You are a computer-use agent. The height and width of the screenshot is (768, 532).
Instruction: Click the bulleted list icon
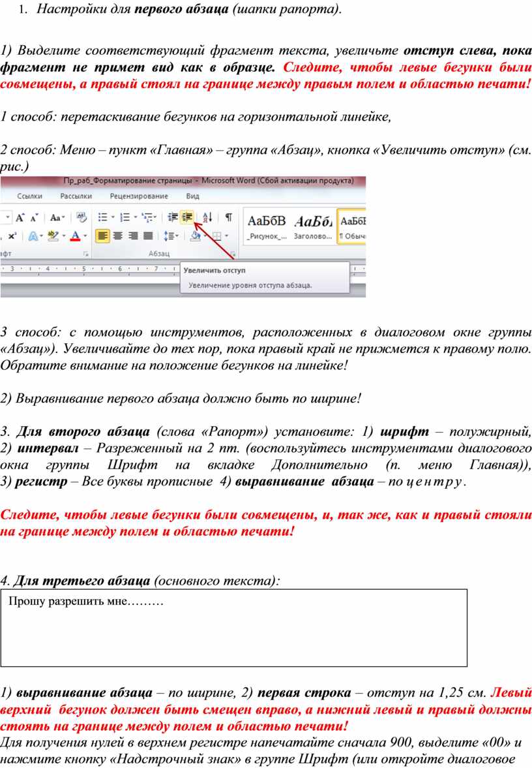(102, 217)
